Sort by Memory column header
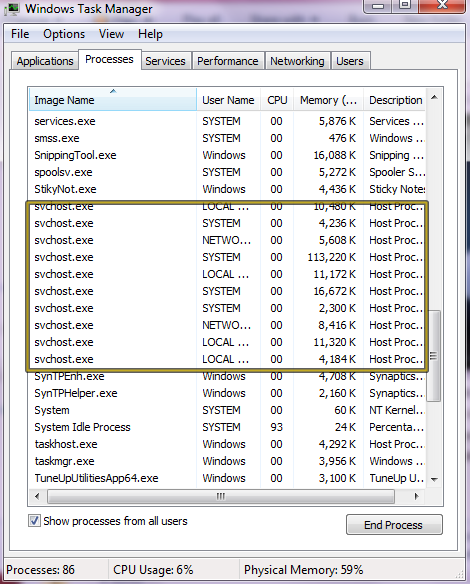 pos(328,99)
